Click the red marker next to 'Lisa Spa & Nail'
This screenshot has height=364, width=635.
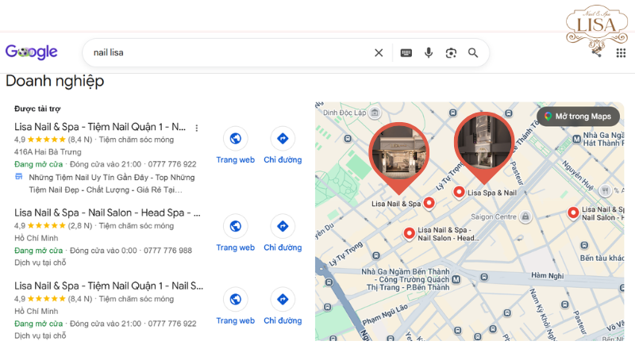[x=459, y=192]
